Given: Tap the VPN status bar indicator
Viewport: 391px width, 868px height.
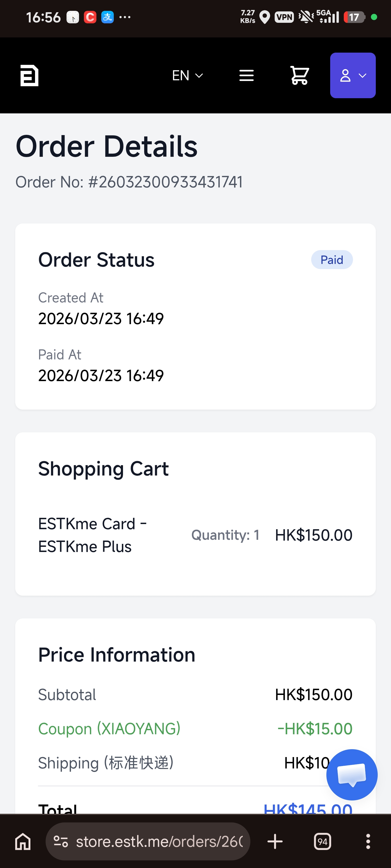Looking at the screenshot, I should [284, 17].
